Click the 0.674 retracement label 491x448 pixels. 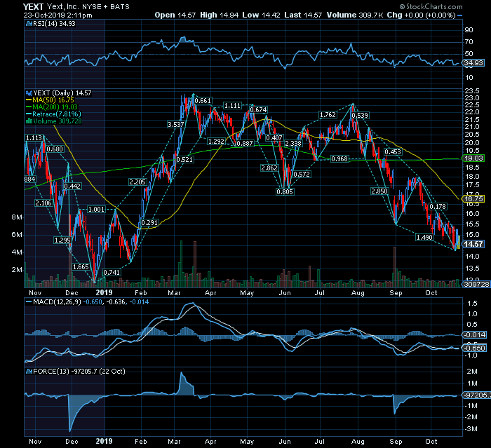pos(258,110)
